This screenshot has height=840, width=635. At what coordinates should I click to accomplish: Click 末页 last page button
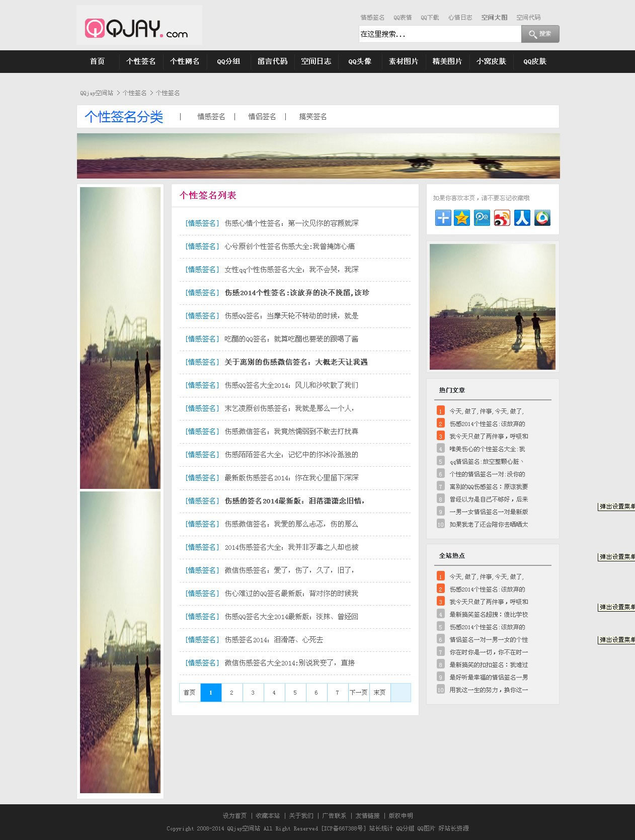pos(380,693)
